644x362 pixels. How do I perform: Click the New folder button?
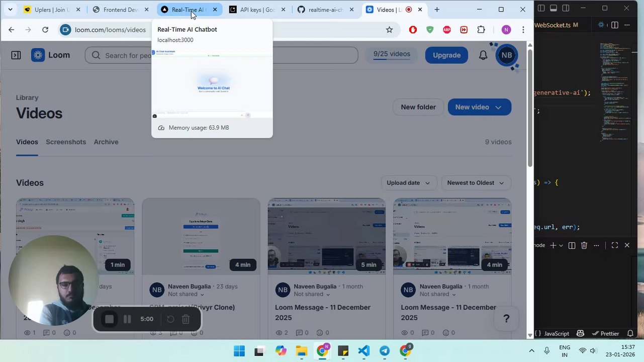click(418, 107)
